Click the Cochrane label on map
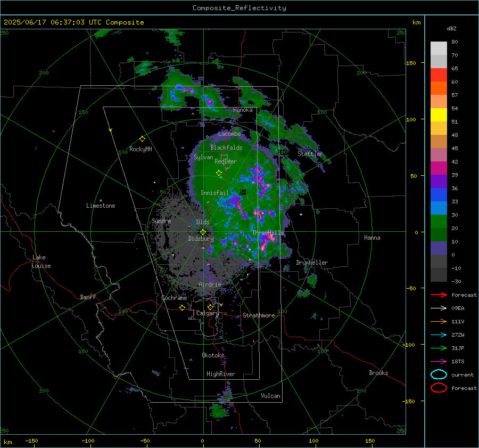Viewport: 479px width, 448px height. coord(174,298)
